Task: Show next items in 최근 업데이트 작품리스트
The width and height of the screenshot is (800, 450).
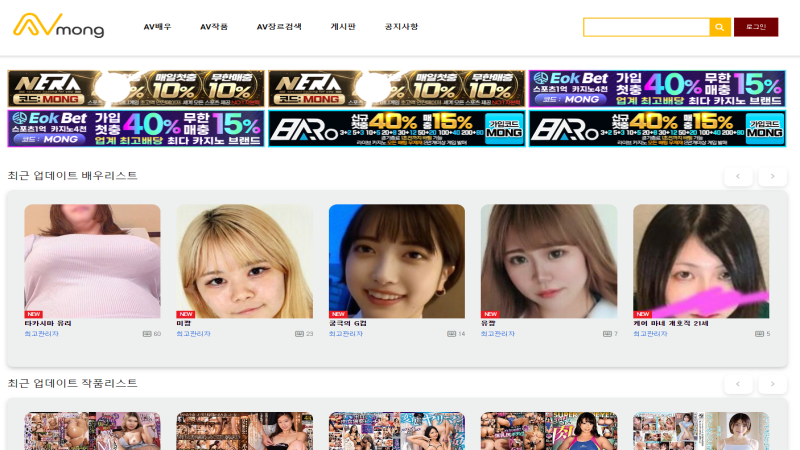Action: [772, 384]
